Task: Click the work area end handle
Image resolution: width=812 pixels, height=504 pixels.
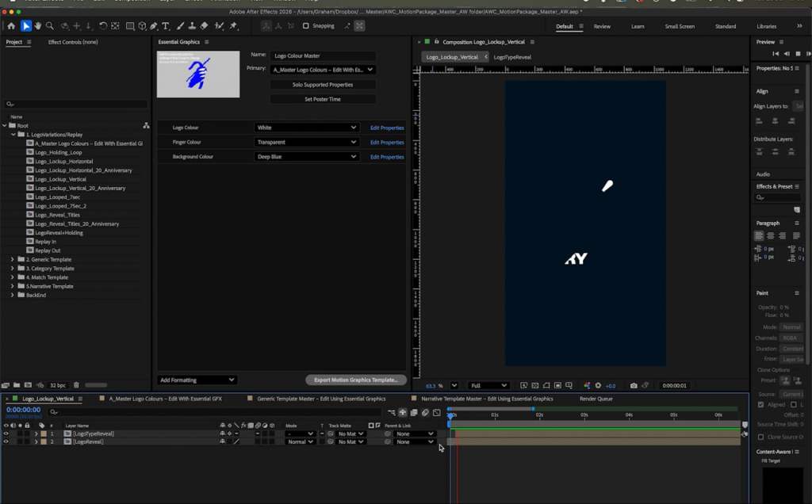Action: pyautogui.click(x=533, y=409)
